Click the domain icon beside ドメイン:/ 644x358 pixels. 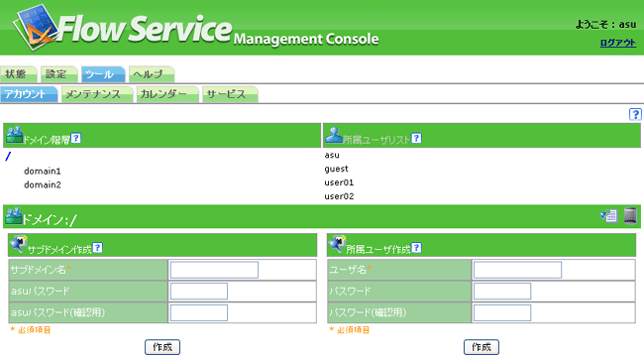tap(14, 216)
